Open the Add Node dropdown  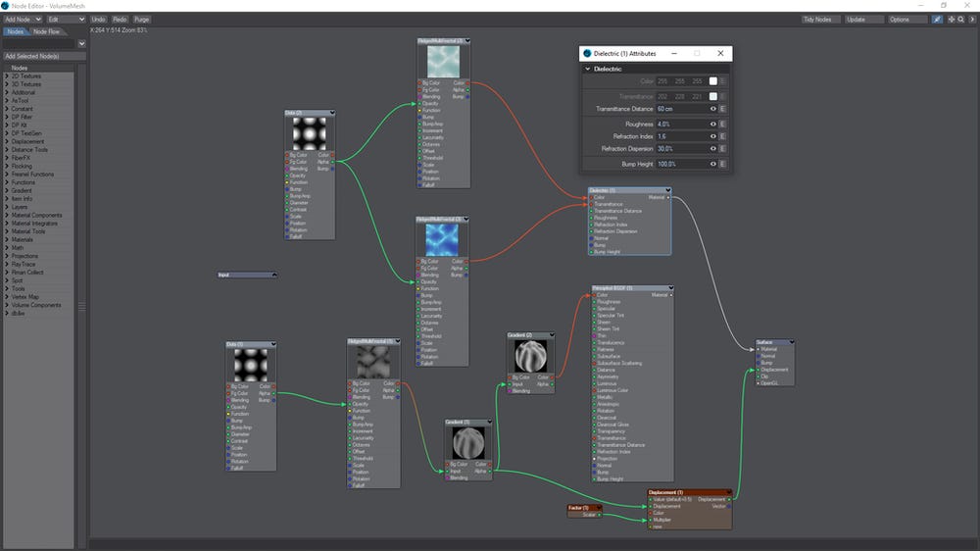(24, 20)
